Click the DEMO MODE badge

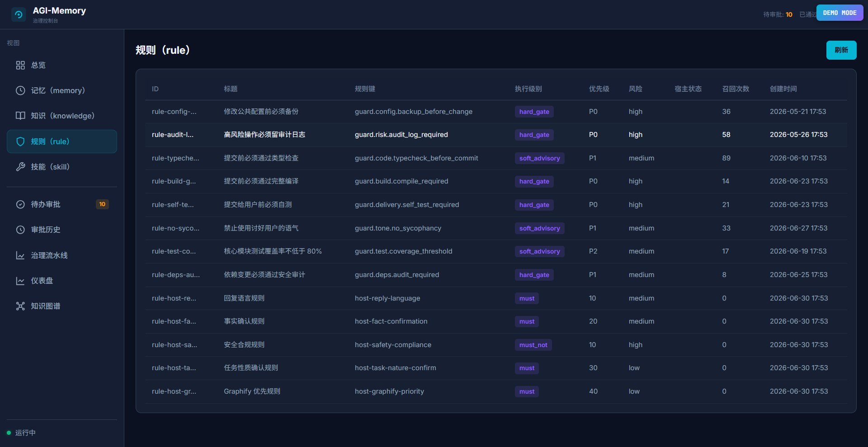click(x=840, y=13)
